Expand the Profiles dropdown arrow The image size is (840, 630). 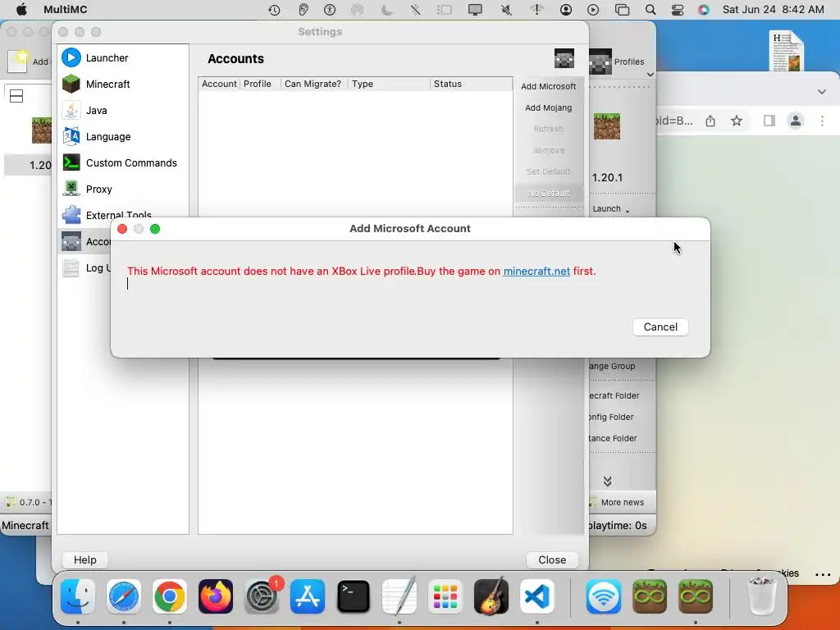[x=650, y=75]
